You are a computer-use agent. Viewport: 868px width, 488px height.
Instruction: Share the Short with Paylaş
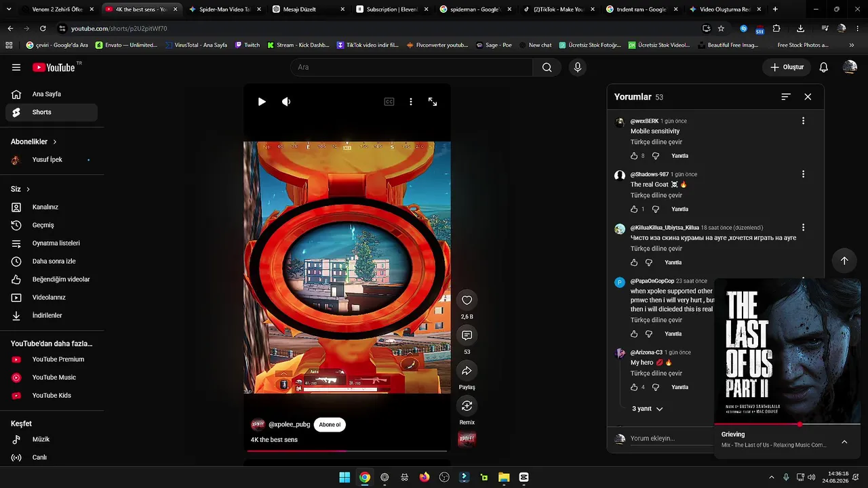click(467, 371)
